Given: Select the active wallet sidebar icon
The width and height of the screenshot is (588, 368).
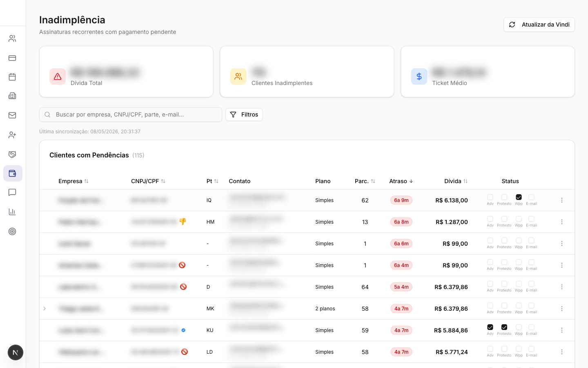Looking at the screenshot, I should point(13,173).
